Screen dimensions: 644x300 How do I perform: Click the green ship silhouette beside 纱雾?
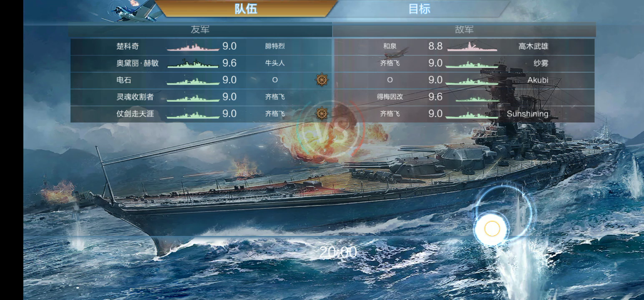click(x=472, y=63)
